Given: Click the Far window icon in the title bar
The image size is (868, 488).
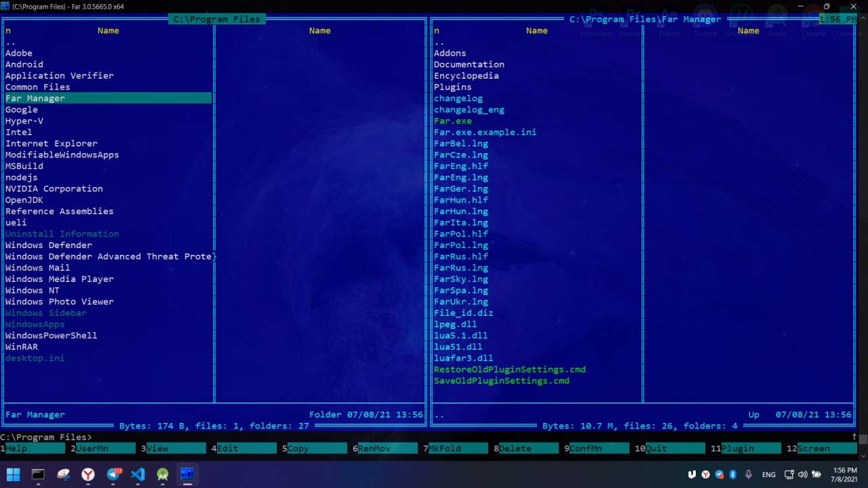Looking at the screenshot, I should click(6, 6).
